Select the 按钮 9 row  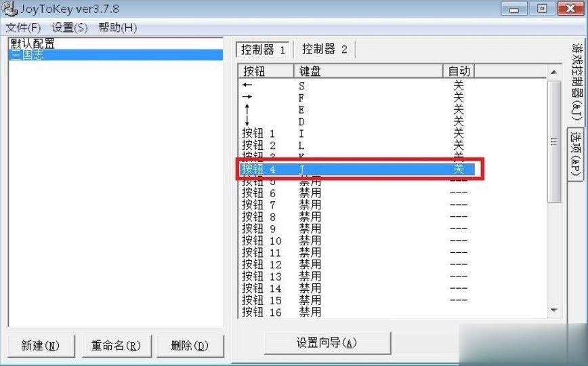click(357, 228)
